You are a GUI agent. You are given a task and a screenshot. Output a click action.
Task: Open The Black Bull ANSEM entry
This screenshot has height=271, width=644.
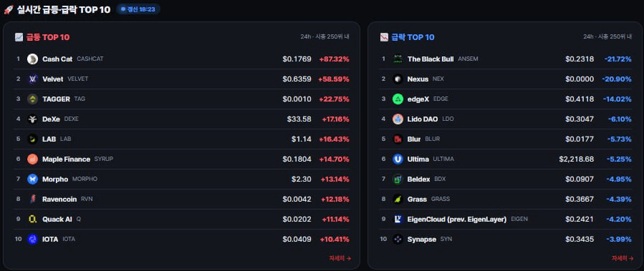click(443, 59)
